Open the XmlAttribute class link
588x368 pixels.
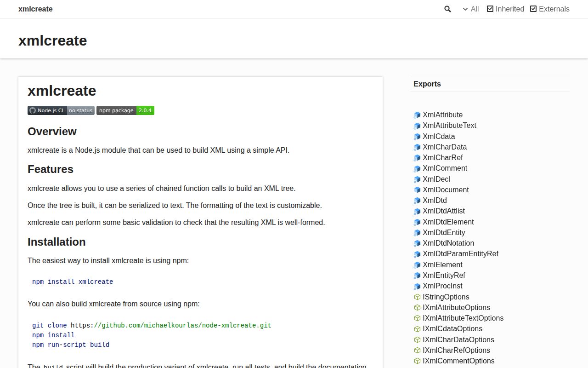tap(442, 115)
